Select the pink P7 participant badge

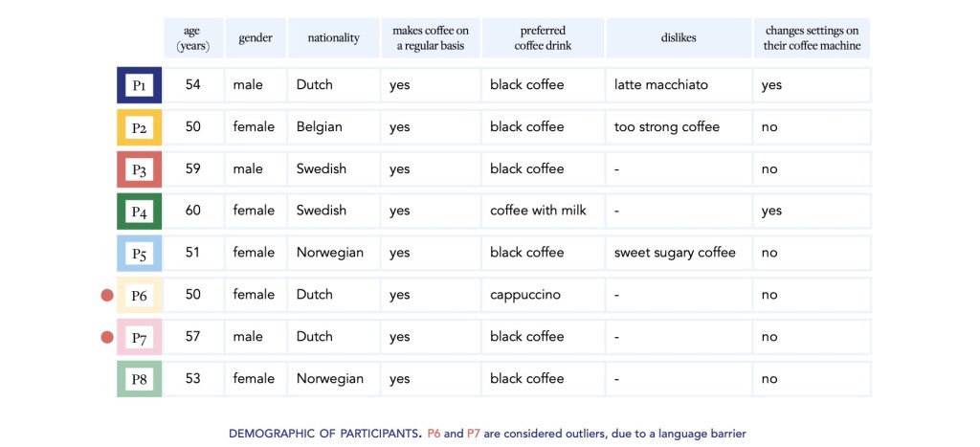139,337
